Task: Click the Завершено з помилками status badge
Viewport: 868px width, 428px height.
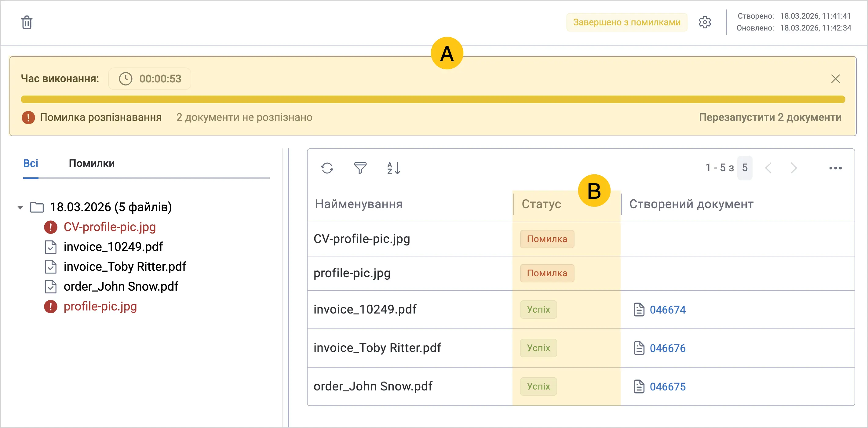Action: pyautogui.click(x=627, y=22)
